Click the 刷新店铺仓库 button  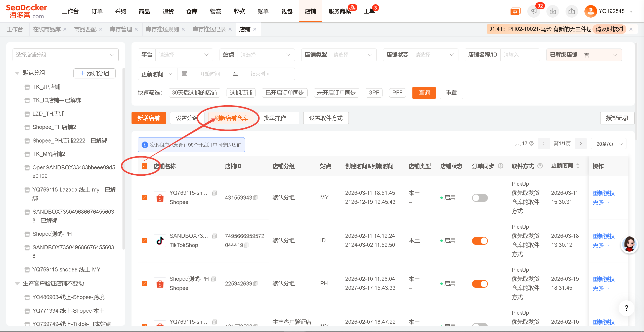(x=231, y=118)
